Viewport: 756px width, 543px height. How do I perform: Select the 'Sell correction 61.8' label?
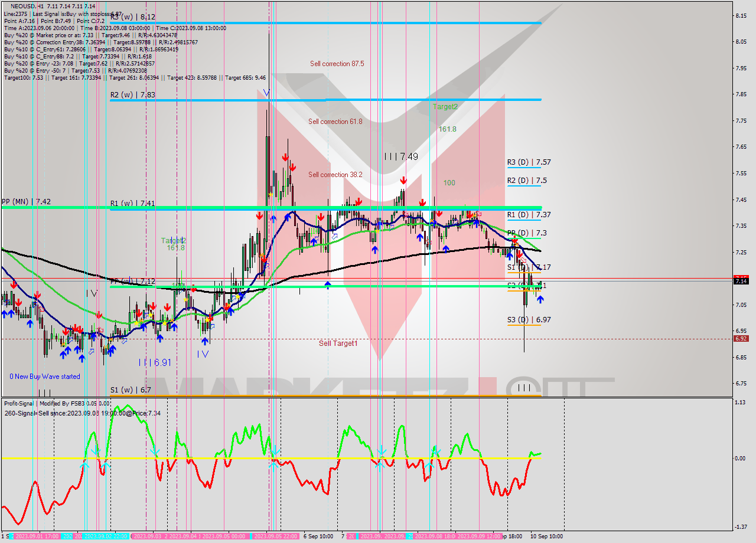335,122
